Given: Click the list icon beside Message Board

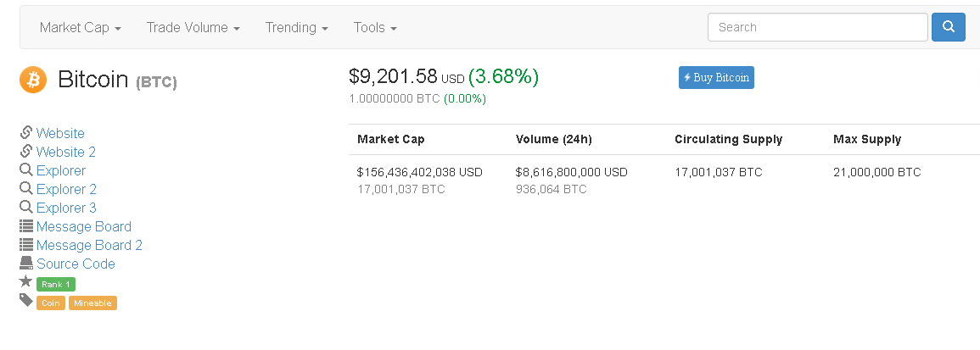Looking at the screenshot, I should pos(26,226).
